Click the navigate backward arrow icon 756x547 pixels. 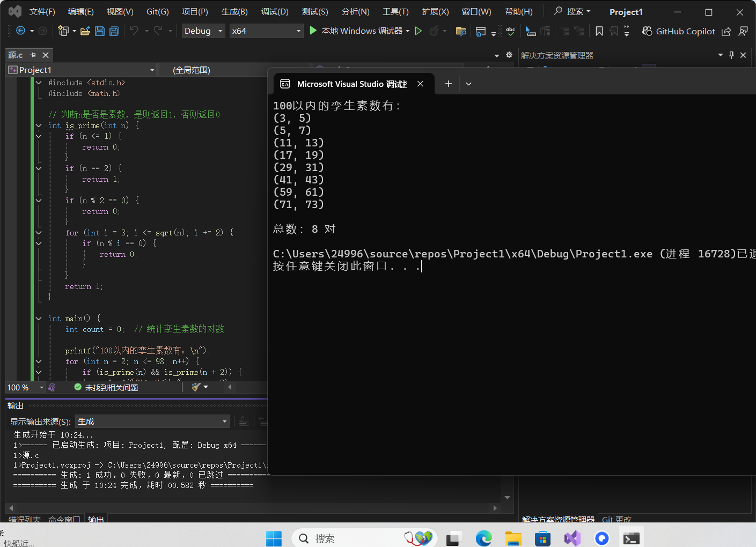[20, 31]
